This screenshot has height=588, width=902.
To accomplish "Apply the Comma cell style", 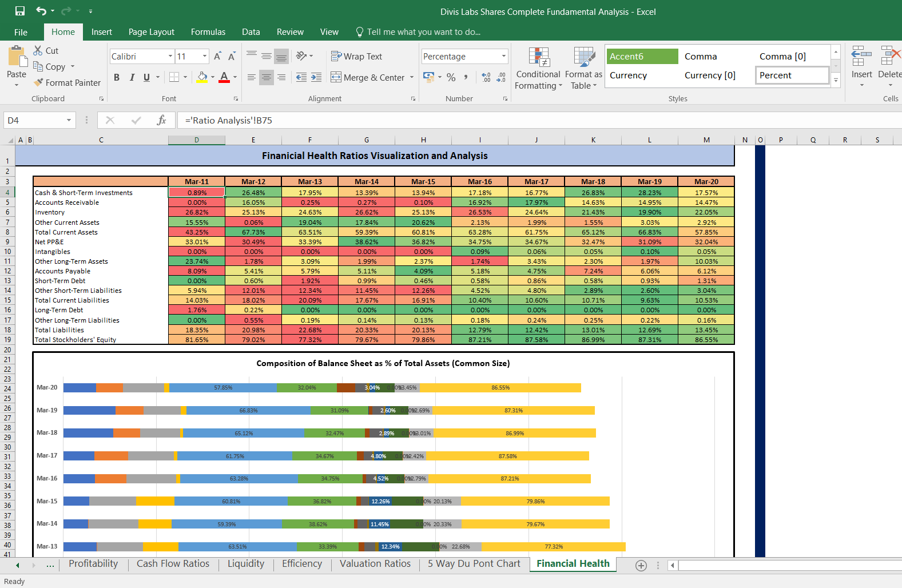I will point(716,56).
